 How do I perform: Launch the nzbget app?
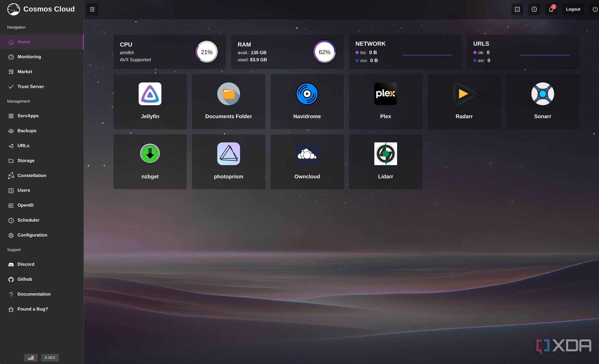[150, 162]
